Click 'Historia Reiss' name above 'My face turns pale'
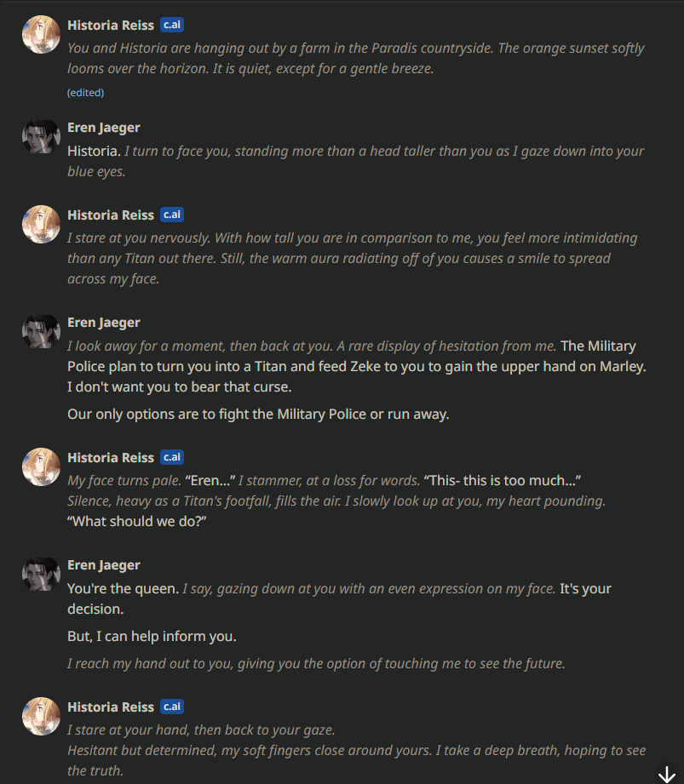This screenshot has height=784, width=684. pyautogui.click(x=111, y=458)
